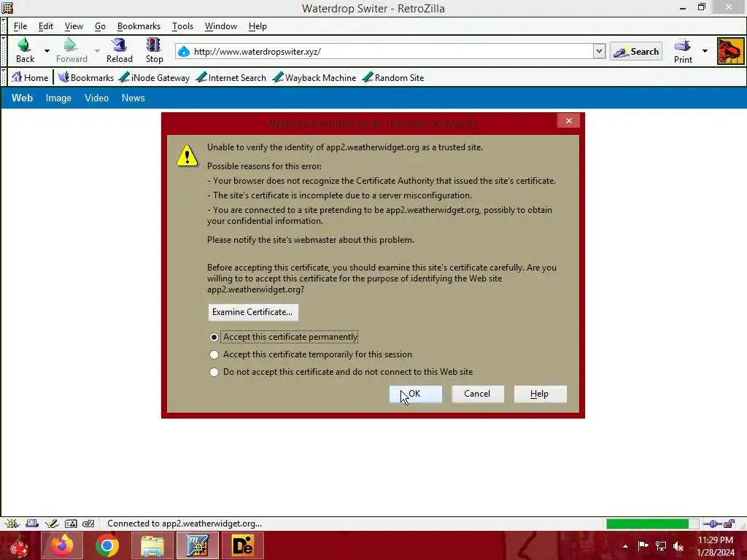The height and width of the screenshot is (560, 747).
Task: Launch Google Chrome from the taskbar
Action: (107, 545)
